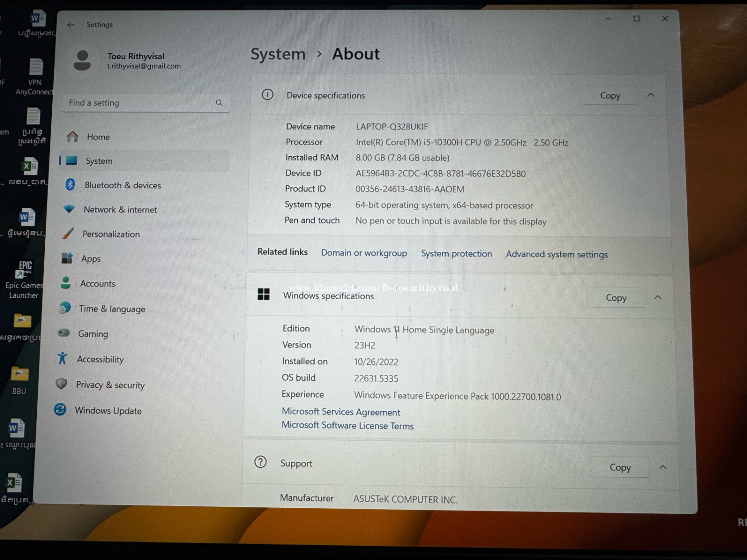The image size is (747, 560).
Task: Collapse the Support section chevron
Action: pos(663,467)
